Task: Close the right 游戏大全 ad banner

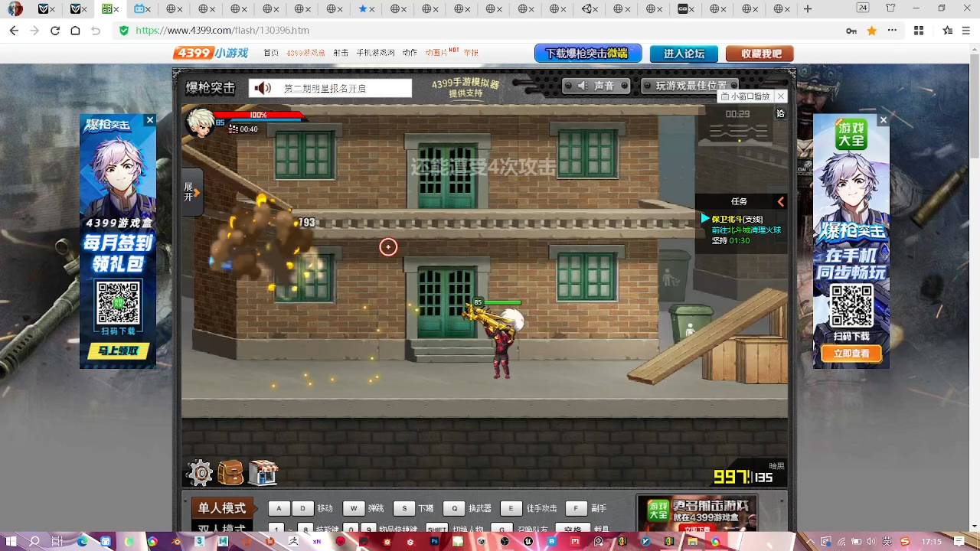Action: [x=884, y=120]
